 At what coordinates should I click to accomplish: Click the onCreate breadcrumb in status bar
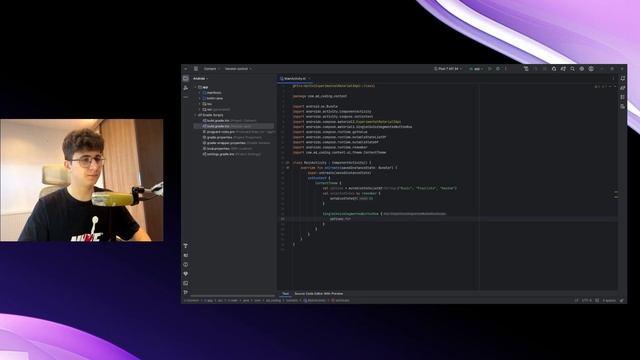(340, 300)
